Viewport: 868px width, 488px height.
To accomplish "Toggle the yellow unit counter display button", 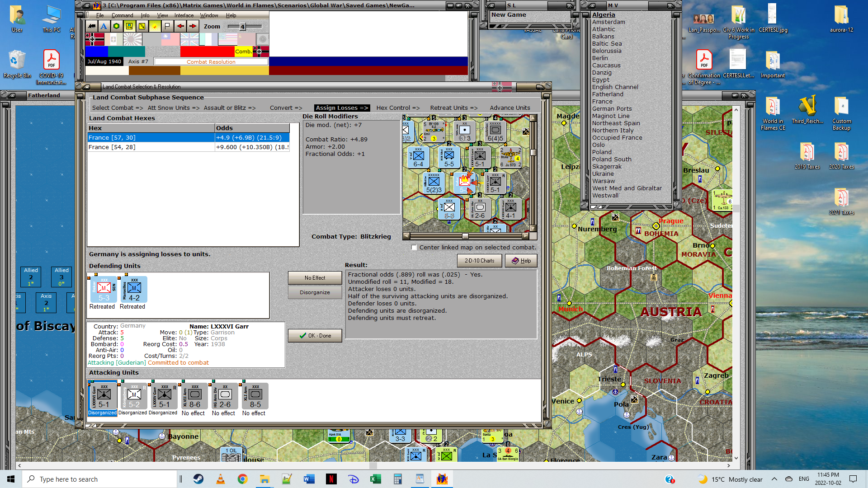I will pos(129,26).
